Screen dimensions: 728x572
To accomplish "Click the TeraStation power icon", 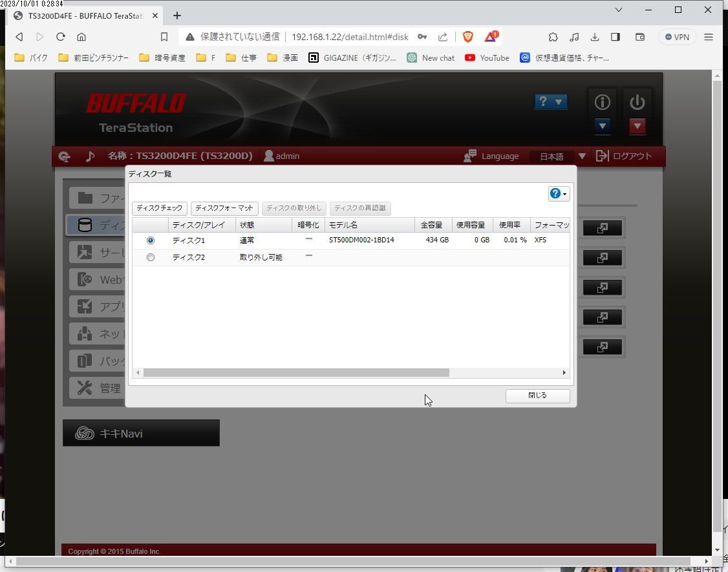I will 637,101.
